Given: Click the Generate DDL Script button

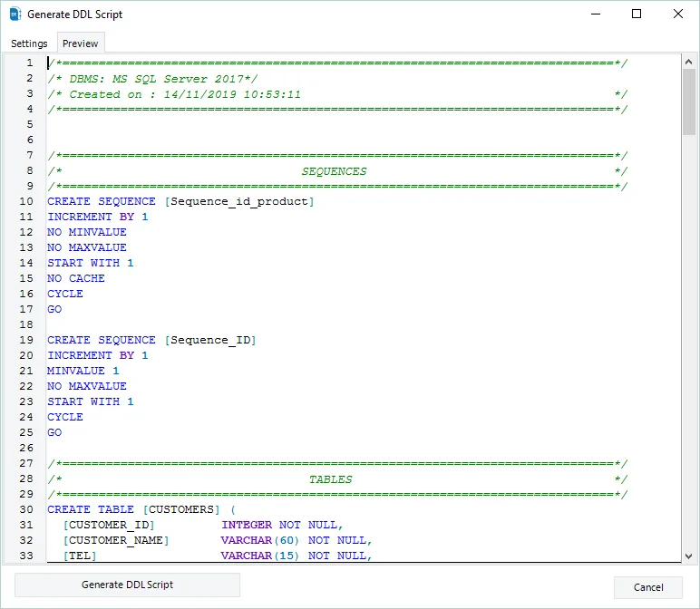Looking at the screenshot, I should tap(127, 585).
